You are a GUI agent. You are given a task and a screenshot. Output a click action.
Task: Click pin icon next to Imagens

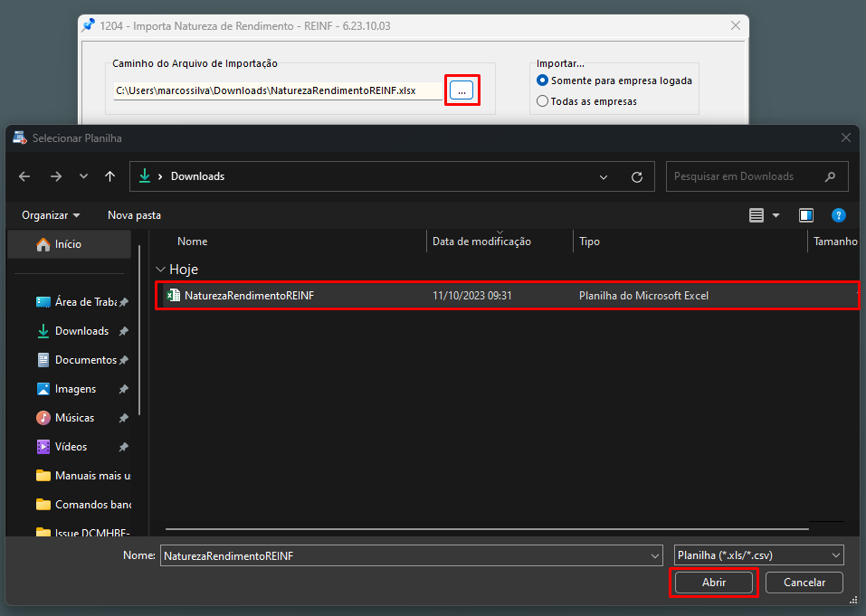[124, 389]
